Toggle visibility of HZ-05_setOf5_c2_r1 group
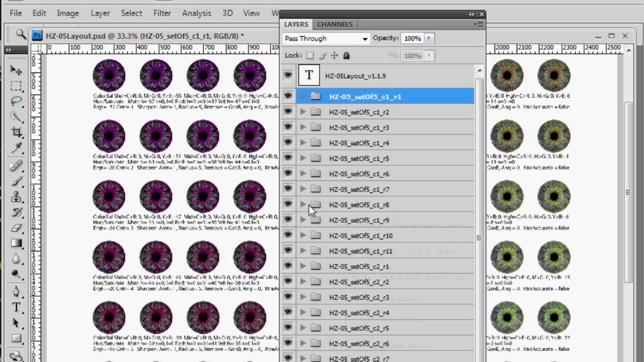This screenshot has height=362, width=644. coord(288,265)
